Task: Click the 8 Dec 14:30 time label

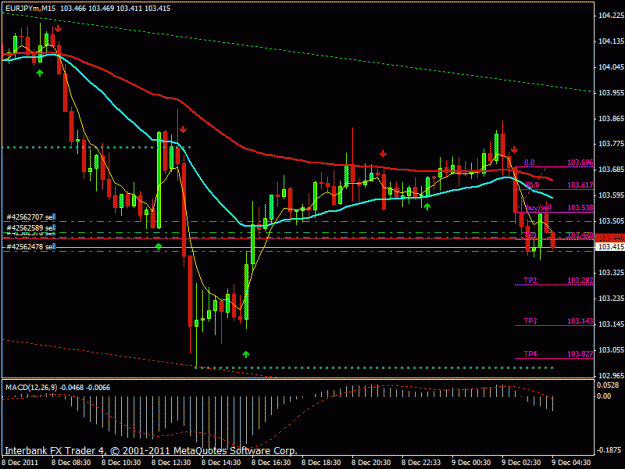Action: coord(221,463)
